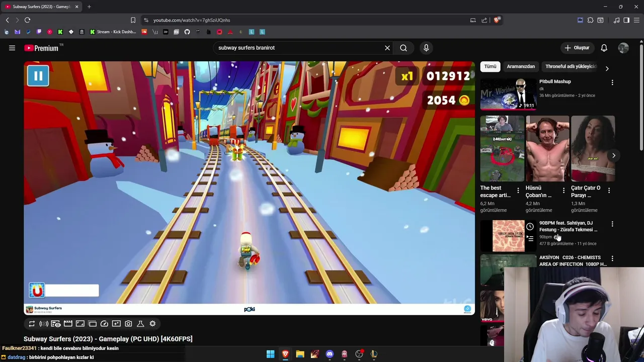Run search with the magnifier button
The width and height of the screenshot is (644, 362).
(x=404, y=48)
